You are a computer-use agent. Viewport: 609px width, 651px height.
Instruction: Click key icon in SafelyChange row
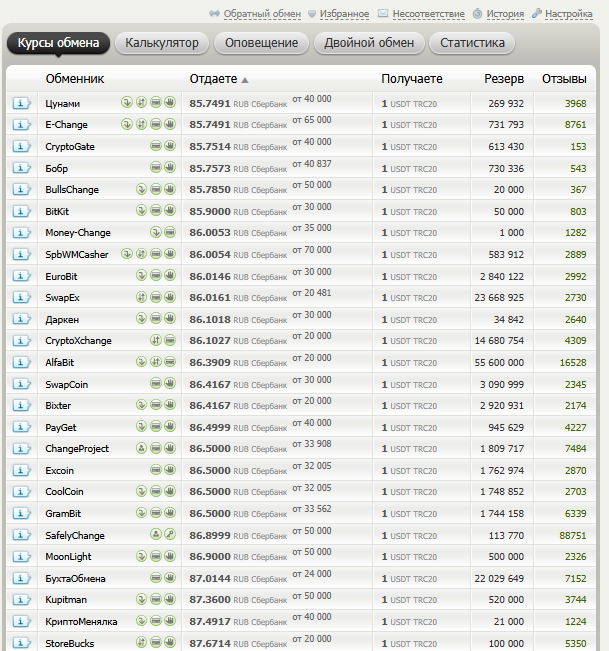(170, 534)
